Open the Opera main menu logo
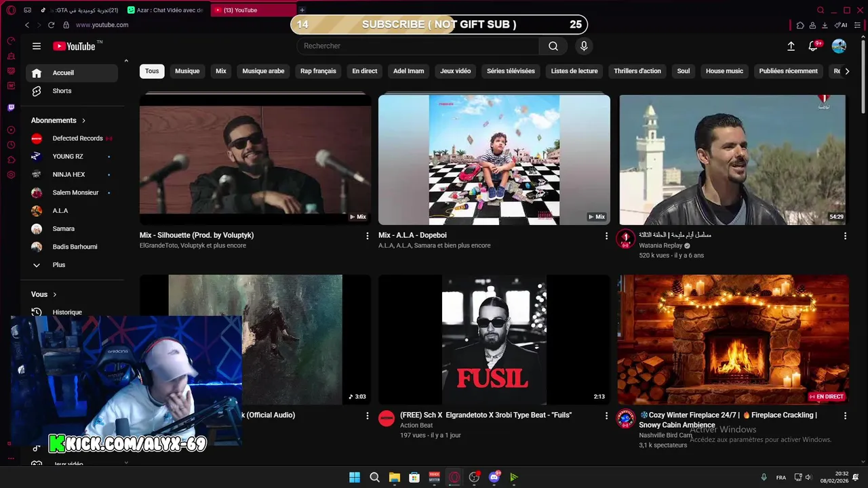 [11, 10]
